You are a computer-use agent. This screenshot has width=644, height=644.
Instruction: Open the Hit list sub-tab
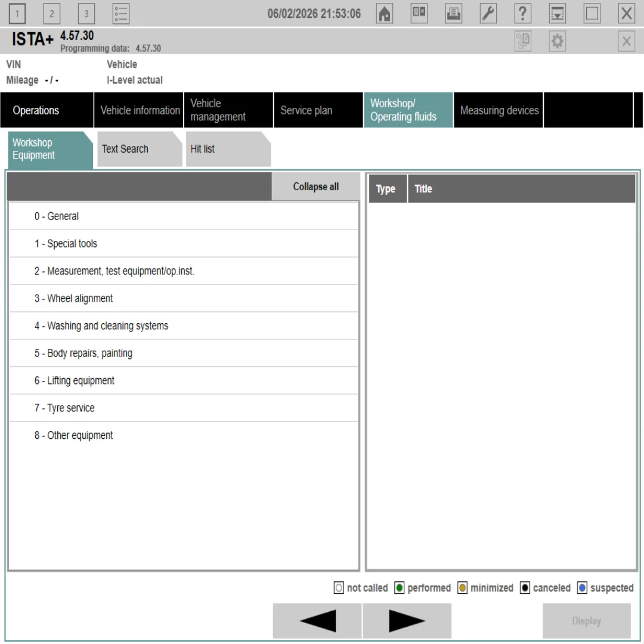point(228,148)
